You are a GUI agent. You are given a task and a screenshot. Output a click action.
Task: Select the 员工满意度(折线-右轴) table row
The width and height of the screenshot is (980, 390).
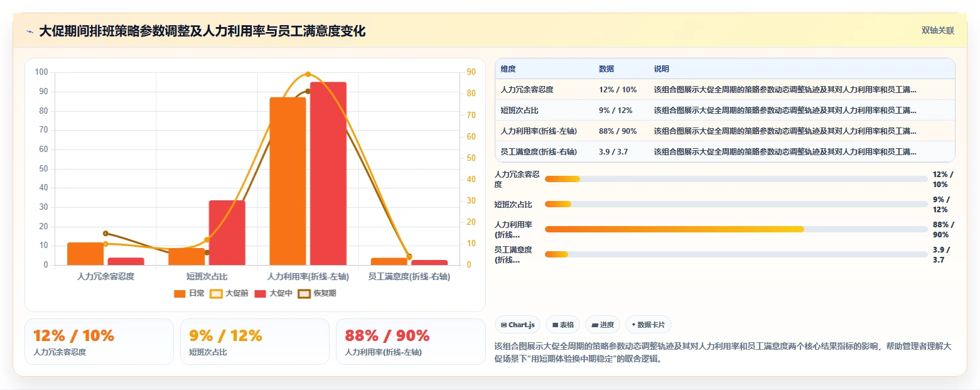(x=725, y=151)
